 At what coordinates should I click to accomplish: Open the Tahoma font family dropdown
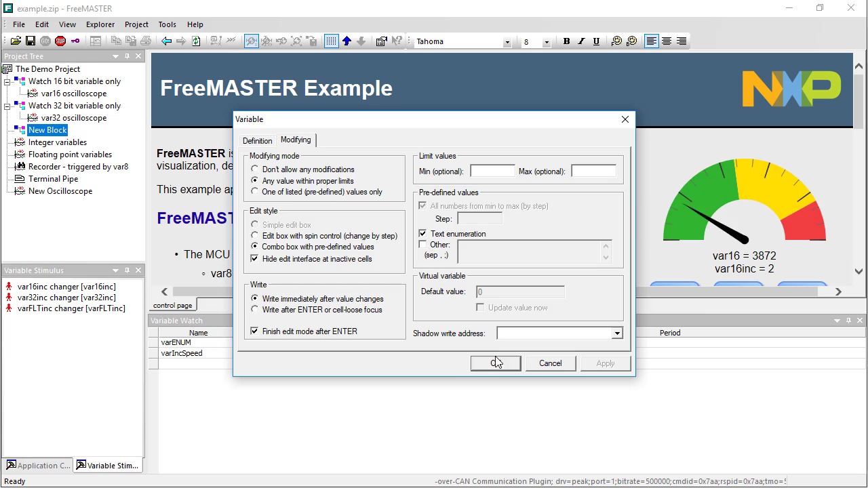[x=507, y=41]
